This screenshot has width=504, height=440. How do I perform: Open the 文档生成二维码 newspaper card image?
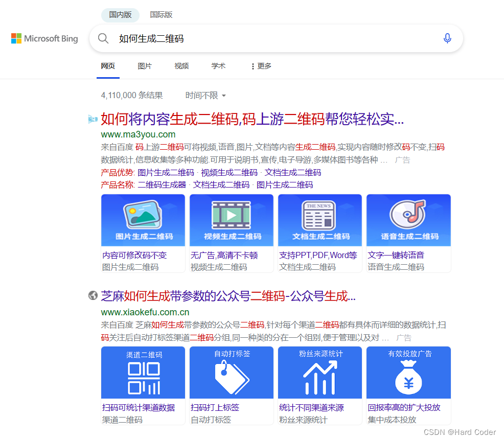coord(320,220)
